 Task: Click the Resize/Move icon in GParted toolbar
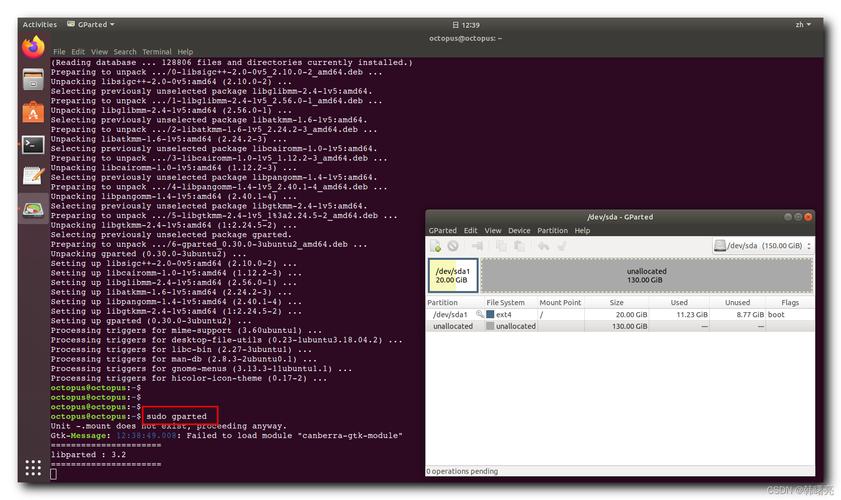[477, 245]
